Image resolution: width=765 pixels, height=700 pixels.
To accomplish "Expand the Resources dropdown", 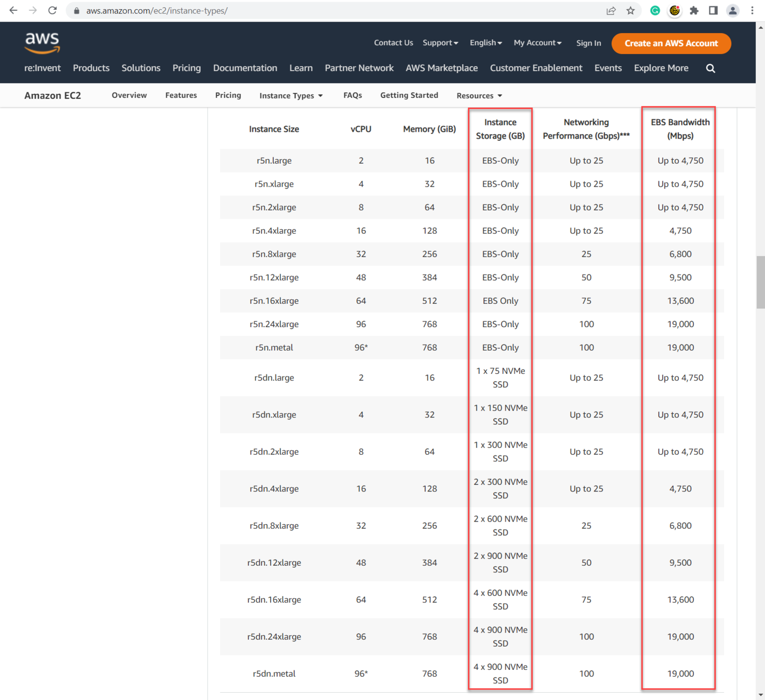I will pyautogui.click(x=479, y=95).
